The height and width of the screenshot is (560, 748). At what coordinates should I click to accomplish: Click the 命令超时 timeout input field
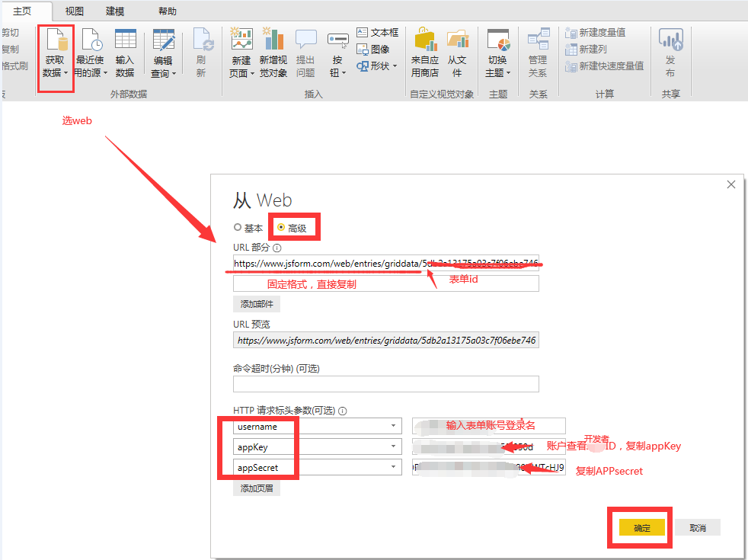386,384
